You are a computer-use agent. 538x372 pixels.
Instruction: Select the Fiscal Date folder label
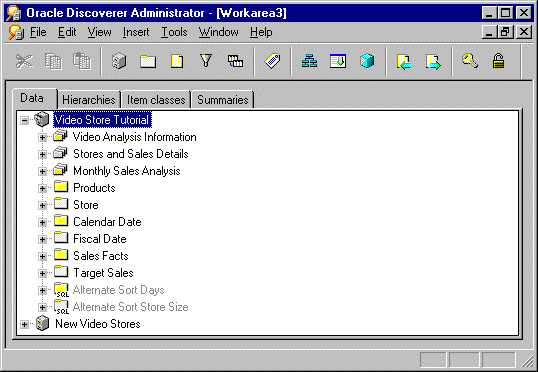tap(100, 239)
